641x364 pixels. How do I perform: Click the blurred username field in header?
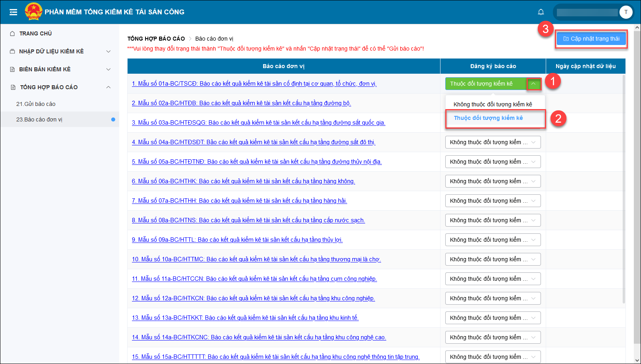[587, 12]
